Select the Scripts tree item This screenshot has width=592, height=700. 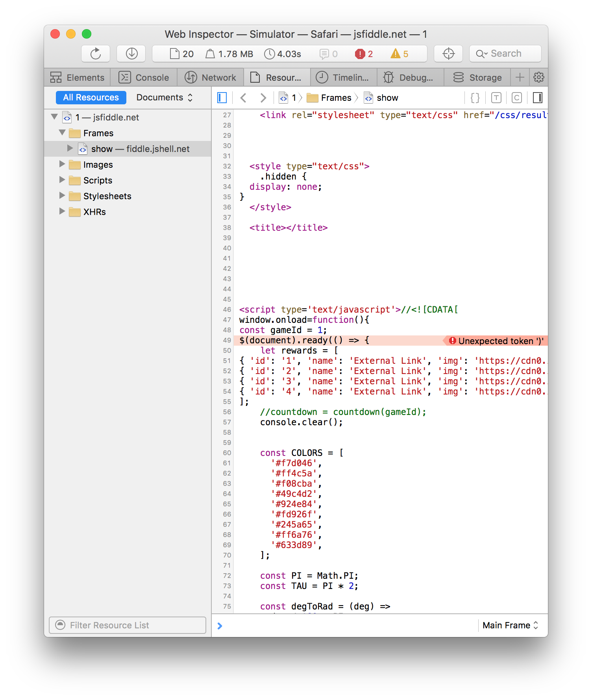128,180
